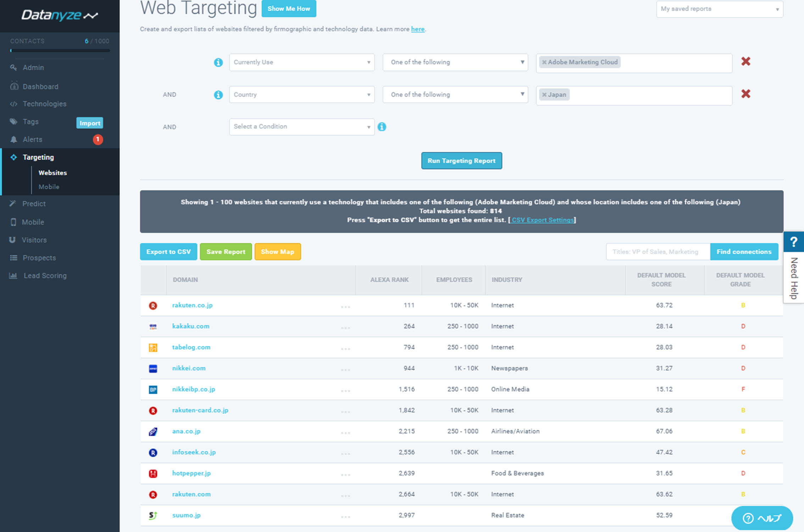The image size is (804, 532).
Task: Open the here learn more link
Action: [x=417, y=29]
